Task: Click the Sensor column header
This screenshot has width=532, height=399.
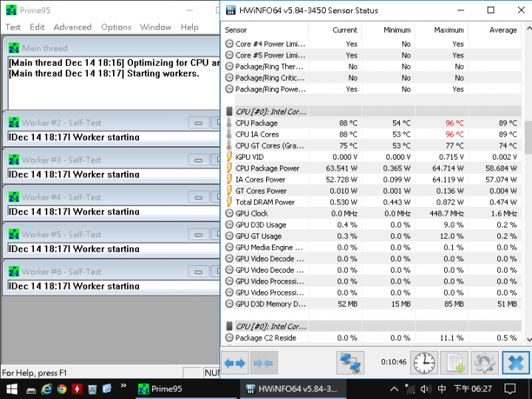Action: [x=265, y=30]
